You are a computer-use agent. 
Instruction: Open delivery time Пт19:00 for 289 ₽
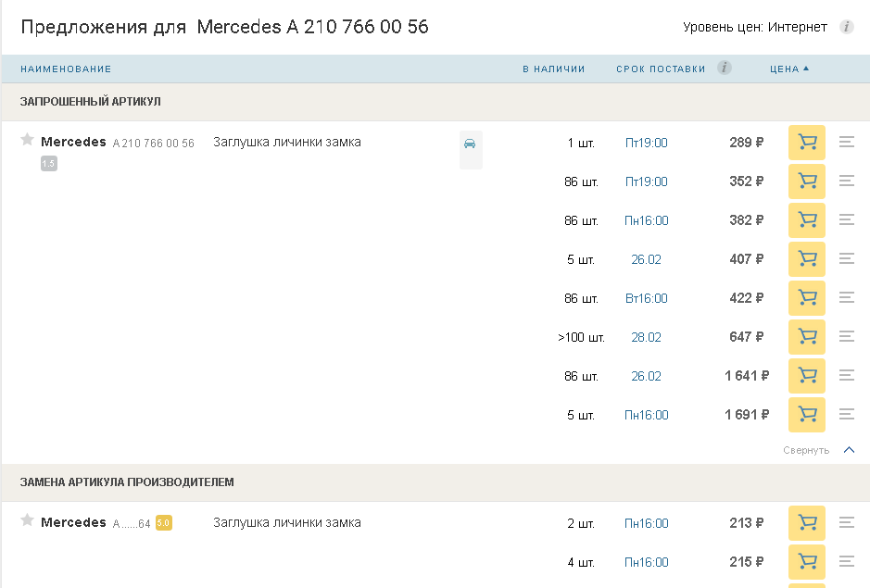647,143
